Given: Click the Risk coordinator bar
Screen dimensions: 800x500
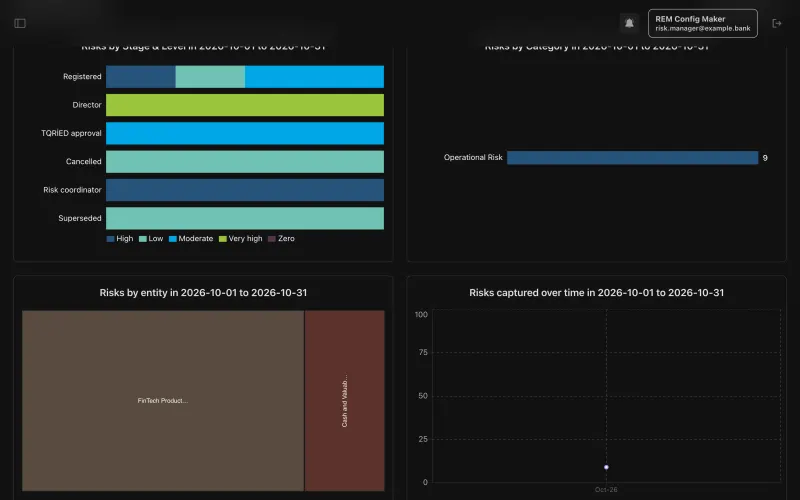Looking at the screenshot, I should [x=245, y=190].
